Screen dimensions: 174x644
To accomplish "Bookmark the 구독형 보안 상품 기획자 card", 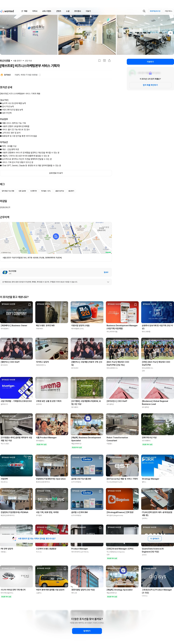I will coord(65,381).
